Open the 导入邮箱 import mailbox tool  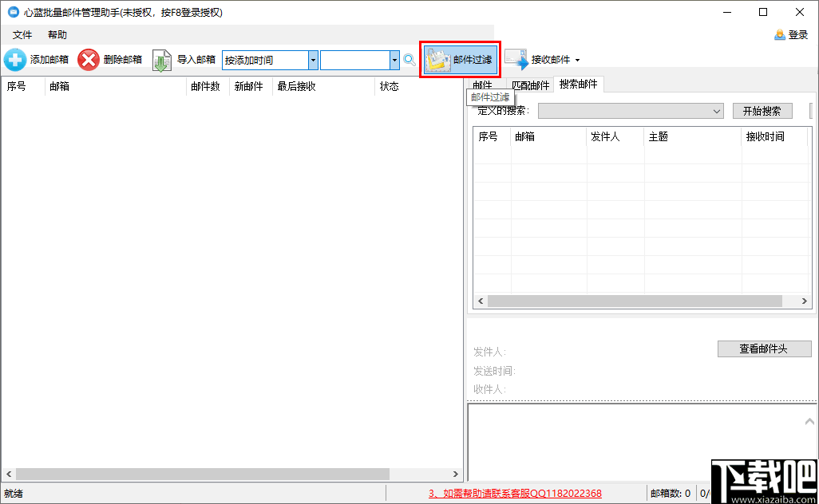162,59
